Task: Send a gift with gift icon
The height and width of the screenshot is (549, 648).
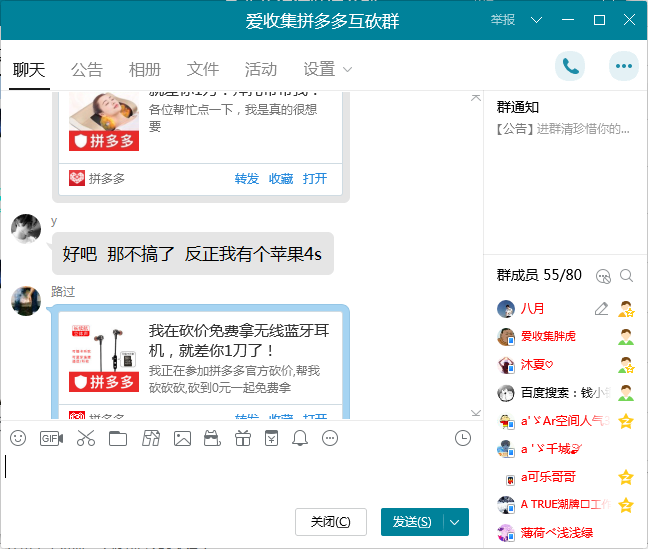Action: pos(243,438)
